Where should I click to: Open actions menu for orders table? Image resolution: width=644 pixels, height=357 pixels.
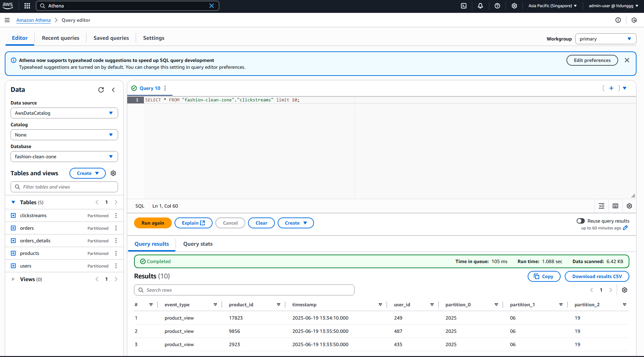[x=116, y=228]
